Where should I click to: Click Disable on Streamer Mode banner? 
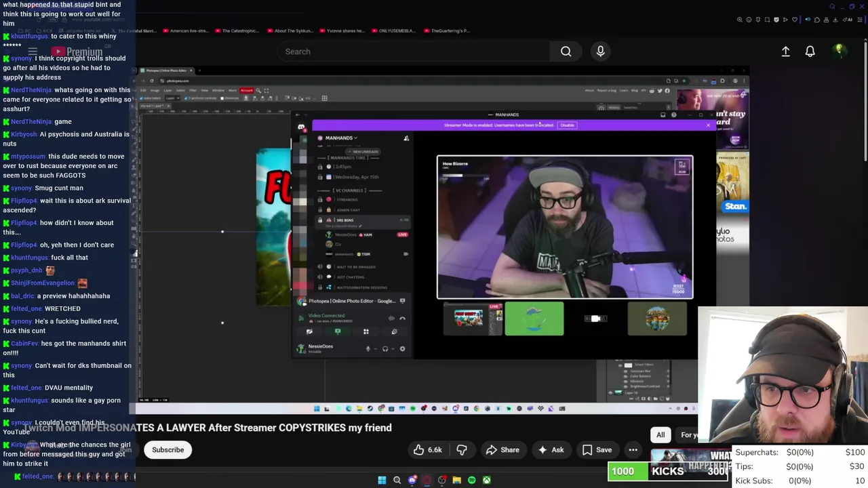coord(567,125)
